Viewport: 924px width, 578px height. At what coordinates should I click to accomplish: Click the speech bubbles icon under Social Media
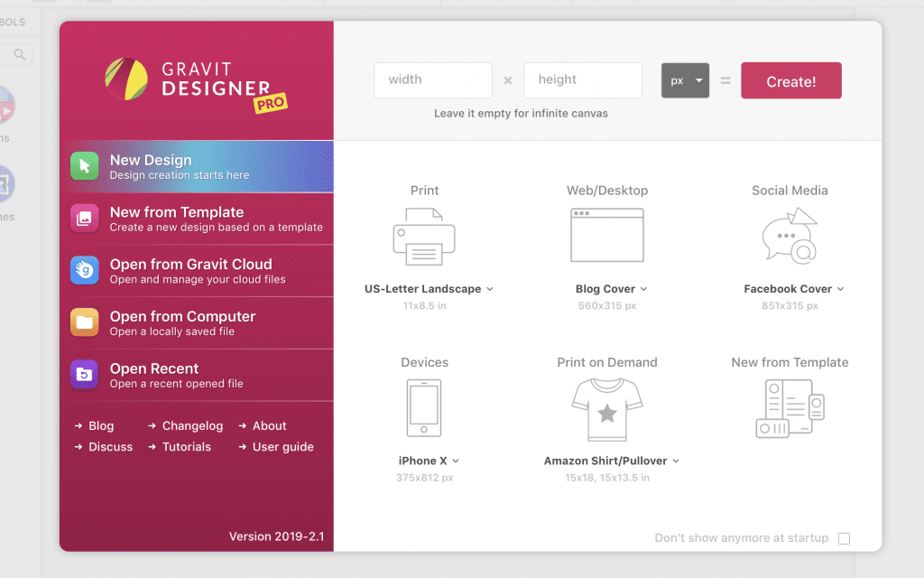click(x=789, y=235)
